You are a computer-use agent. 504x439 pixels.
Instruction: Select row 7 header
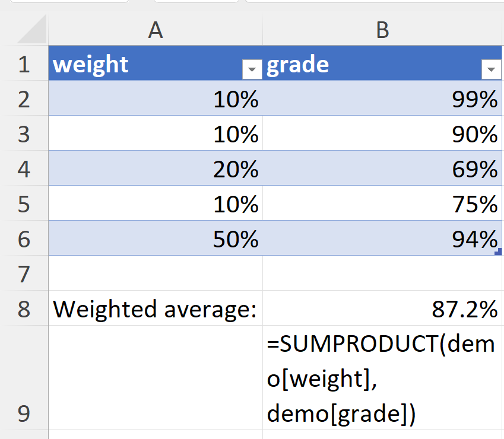[24, 273]
